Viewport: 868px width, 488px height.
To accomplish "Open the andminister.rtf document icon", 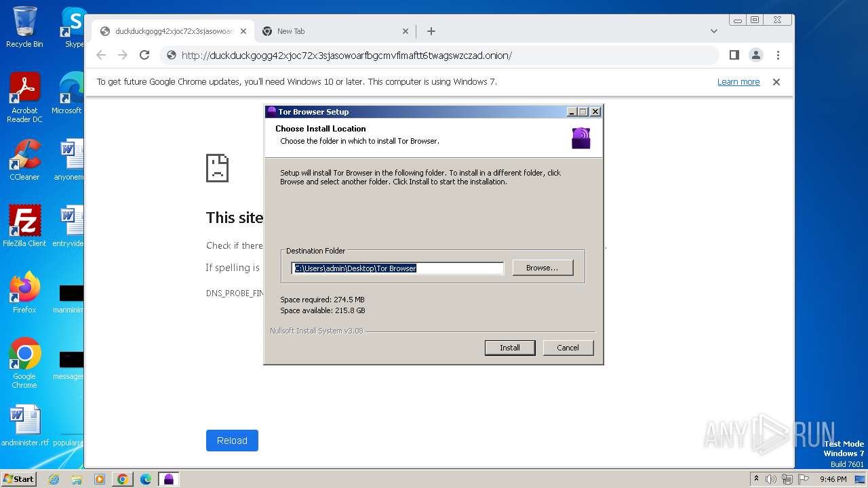I will (24, 426).
